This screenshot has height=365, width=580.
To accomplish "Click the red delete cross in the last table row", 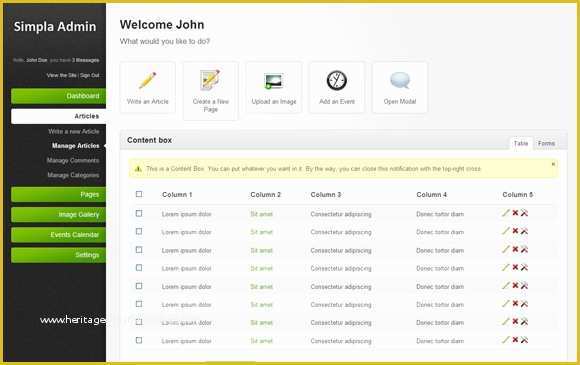I will coord(515,339).
